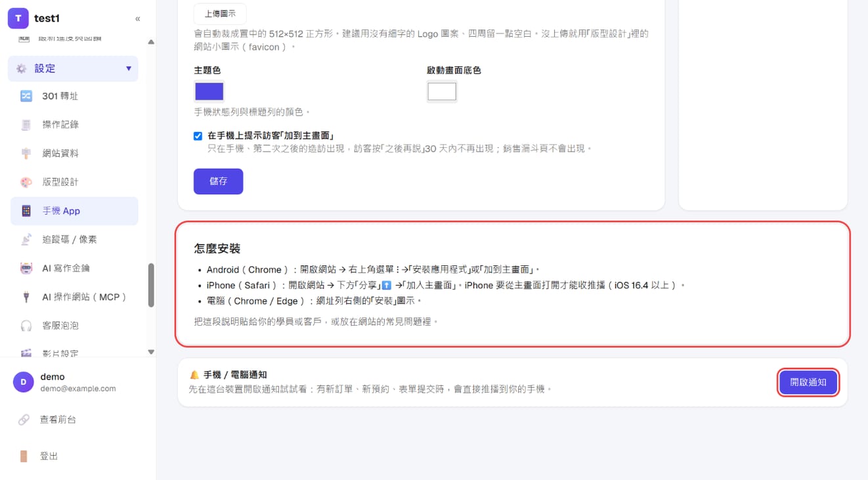Click the 怎麼安裝 heading
868x480 pixels.
[217, 249]
